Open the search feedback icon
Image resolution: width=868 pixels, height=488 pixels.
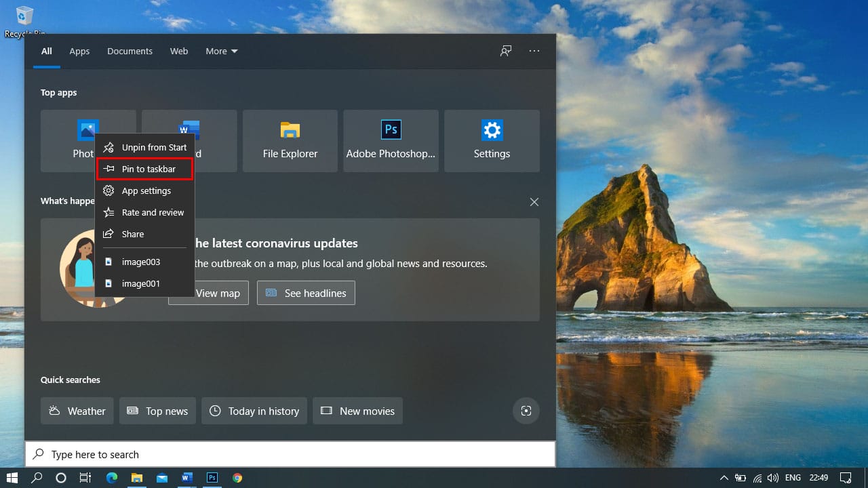(x=506, y=51)
